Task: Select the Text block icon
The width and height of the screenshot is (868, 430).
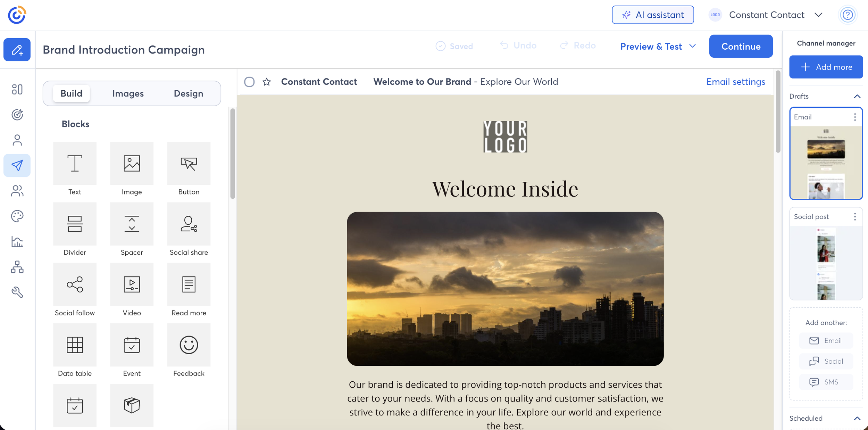Action: click(x=75, y=163)
